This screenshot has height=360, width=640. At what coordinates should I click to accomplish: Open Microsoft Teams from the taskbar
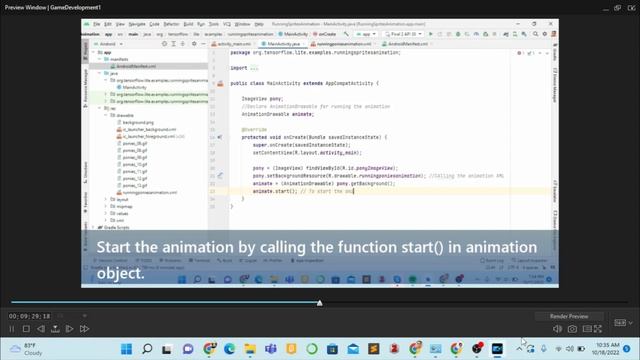(271, 349)
